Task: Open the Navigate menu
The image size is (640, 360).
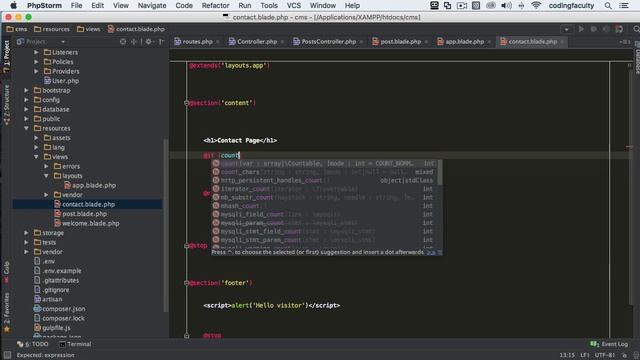Action: click(152, 5)
